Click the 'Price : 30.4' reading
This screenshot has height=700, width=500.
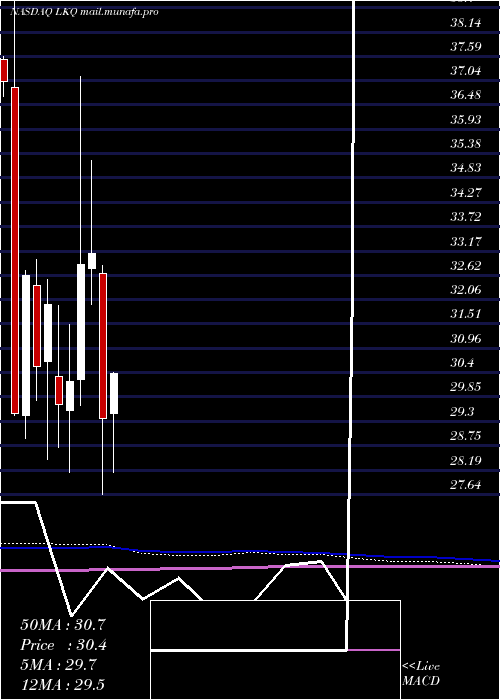(x=63, y=645)
